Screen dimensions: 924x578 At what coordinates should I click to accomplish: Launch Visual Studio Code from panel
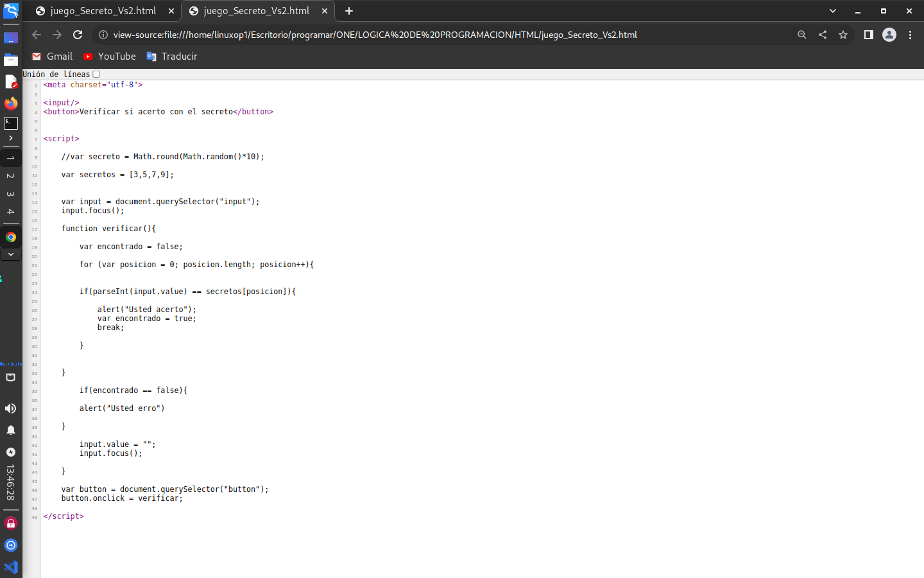[x=11, y=567]
